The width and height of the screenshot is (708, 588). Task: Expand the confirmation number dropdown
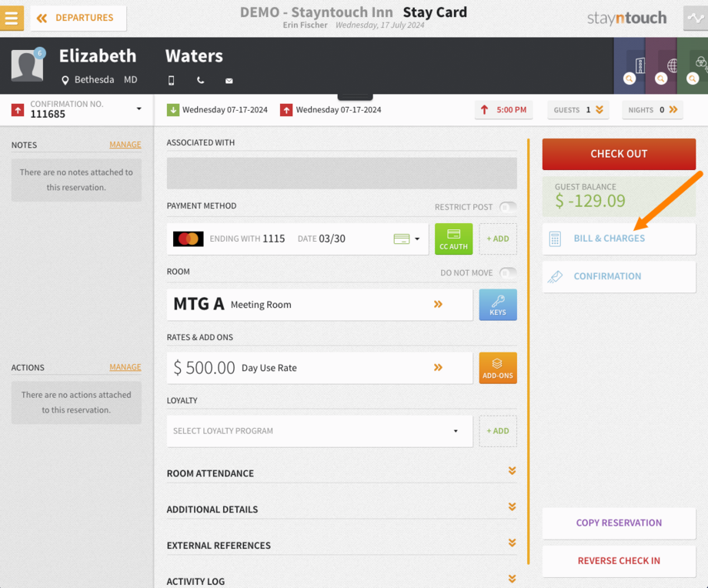point(139,109)
